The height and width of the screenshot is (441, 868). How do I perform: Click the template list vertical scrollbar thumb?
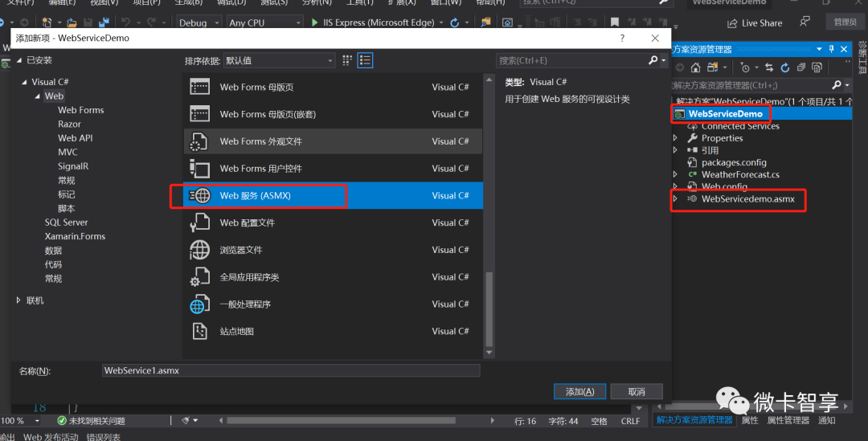489,308
